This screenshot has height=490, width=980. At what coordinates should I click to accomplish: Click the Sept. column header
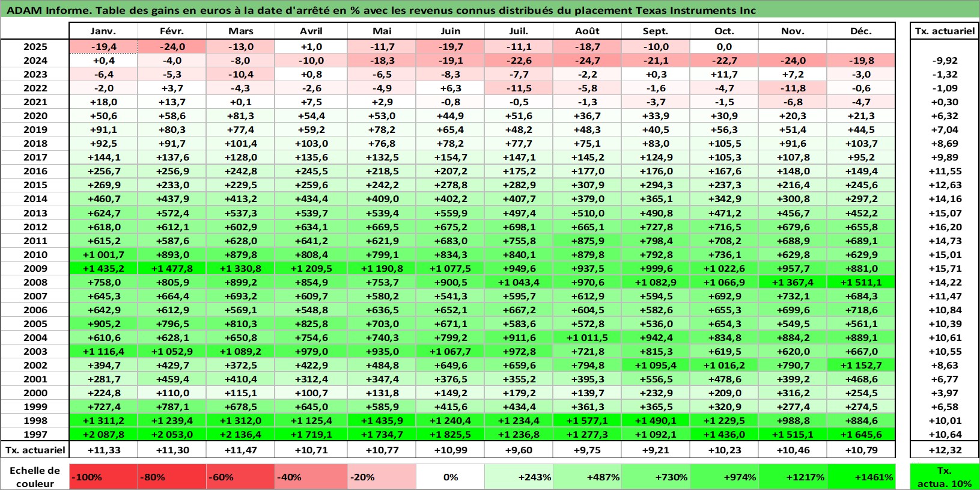pos(656,31)
